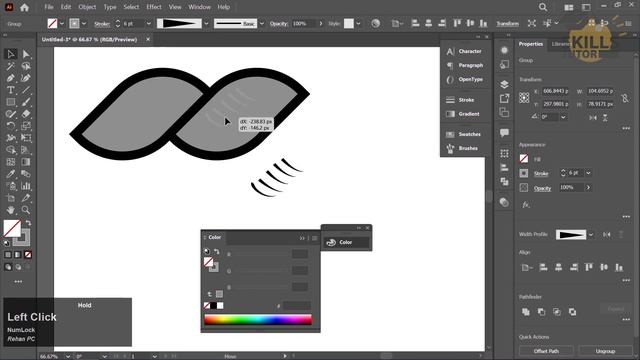Select the Artboard tool
Image resolution: width=640 pixels, height=360 pixels.
point(11,198)
